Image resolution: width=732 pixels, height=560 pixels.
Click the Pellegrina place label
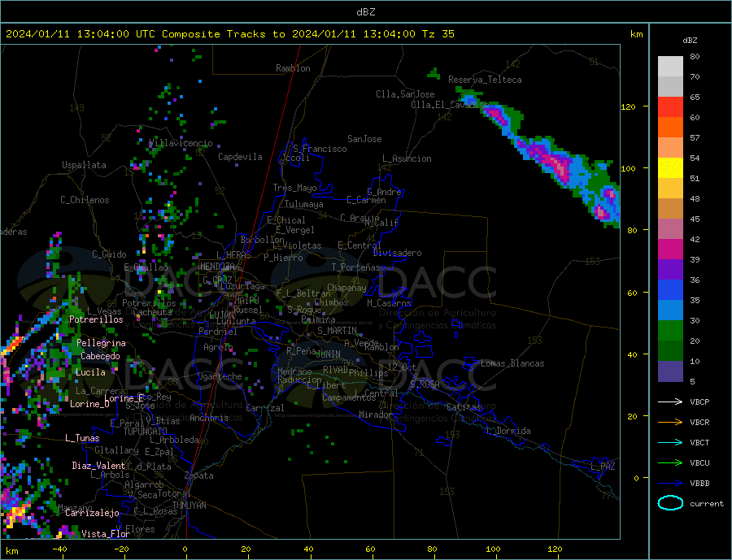(102, 343)
